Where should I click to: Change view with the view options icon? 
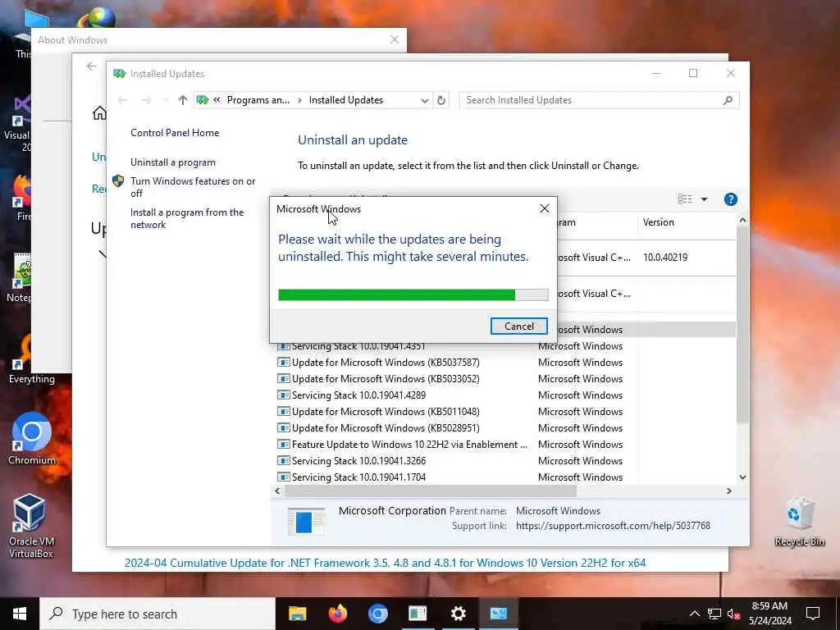pyautogui.click(x=685, y=199)
